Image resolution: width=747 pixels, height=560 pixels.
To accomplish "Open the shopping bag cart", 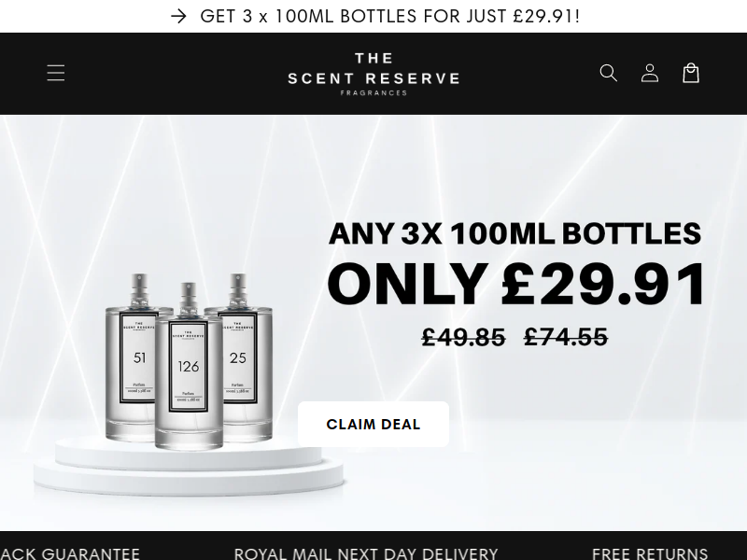I will point(691,73).
